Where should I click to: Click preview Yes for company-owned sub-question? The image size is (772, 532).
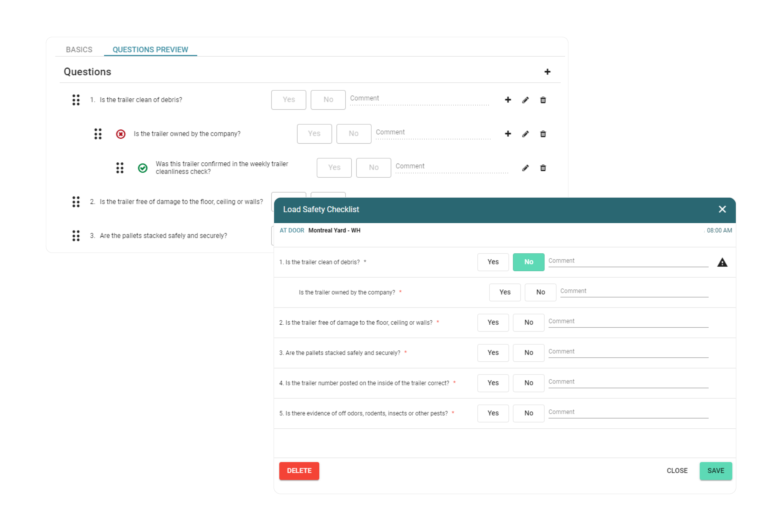coord(314,134)
